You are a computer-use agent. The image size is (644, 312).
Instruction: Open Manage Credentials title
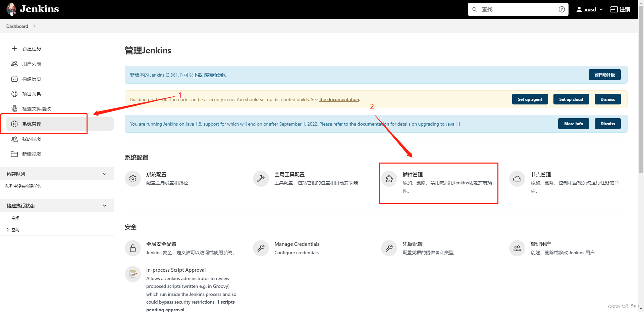[297, 244]
